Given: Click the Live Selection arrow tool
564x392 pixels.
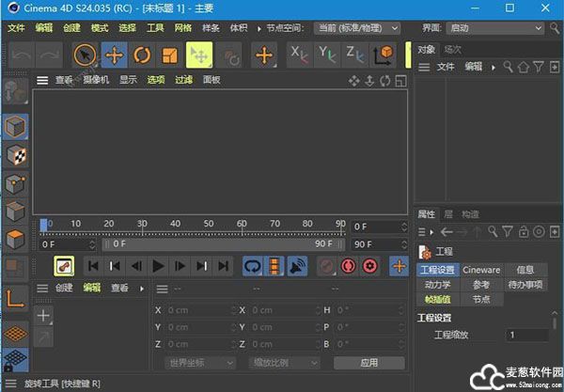Looking at the screenshot, I should [86, 55].
